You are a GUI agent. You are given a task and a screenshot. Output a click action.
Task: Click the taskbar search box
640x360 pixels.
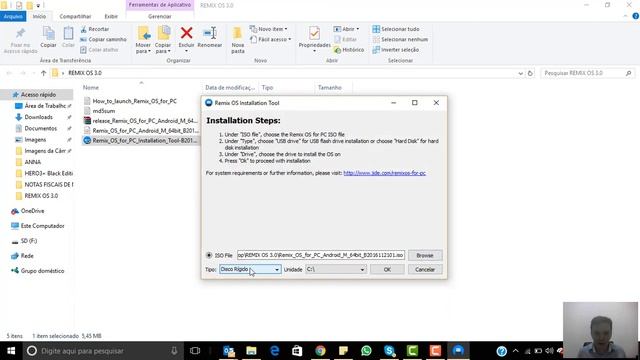(x=102, y=351)
